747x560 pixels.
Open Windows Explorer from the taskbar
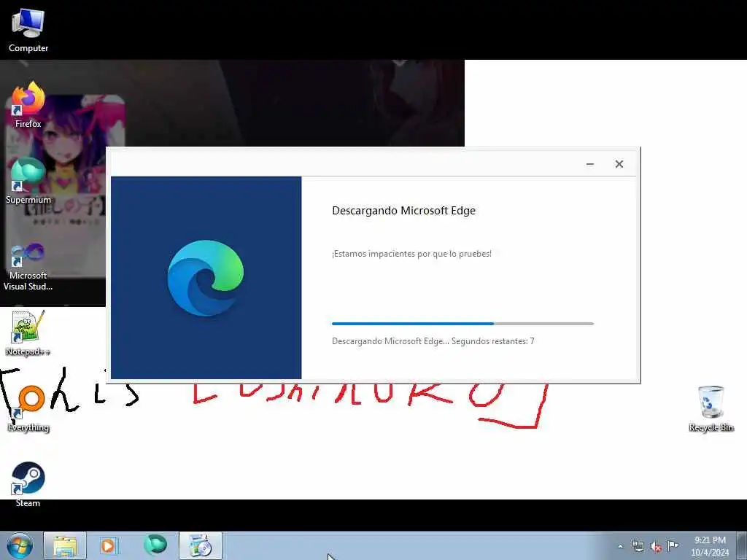pos(65,545)
